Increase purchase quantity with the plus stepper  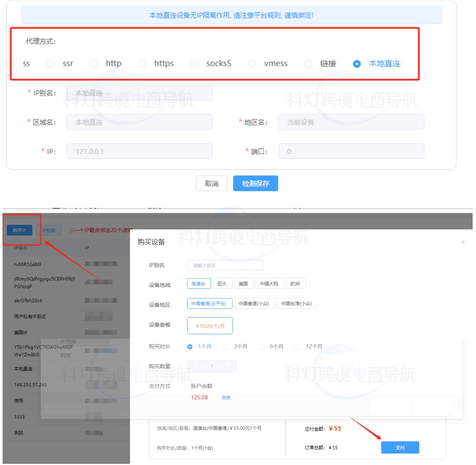pos(231,366)
